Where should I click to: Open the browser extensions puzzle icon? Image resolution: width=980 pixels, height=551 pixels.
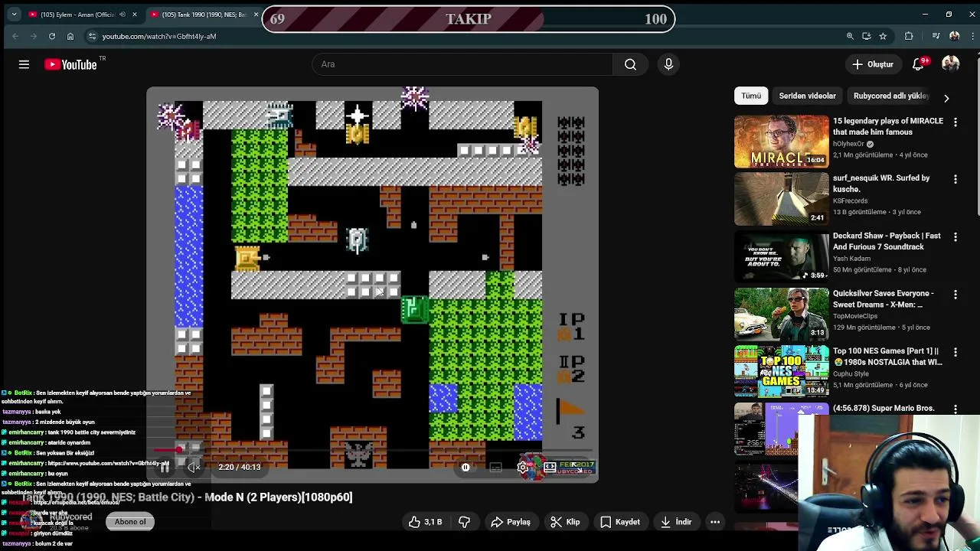[909, 36]
